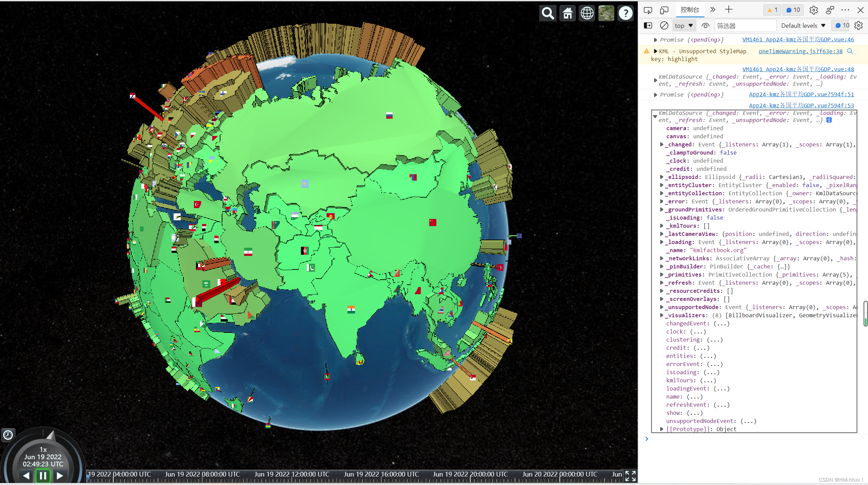Open the top context dropdown
Image resolution: width=868 pixels, height=485 pixels.
(684, 25)
